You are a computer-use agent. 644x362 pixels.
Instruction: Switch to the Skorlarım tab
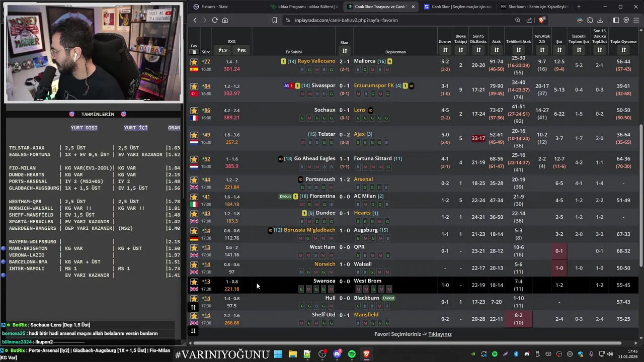pyautogui.click(x=533, y=7)
